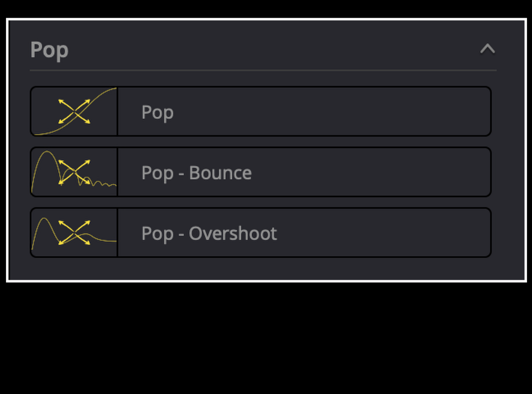The image size is (532, 394).
Task: Click the Pop section header title
Action: (x=50, y=50)
